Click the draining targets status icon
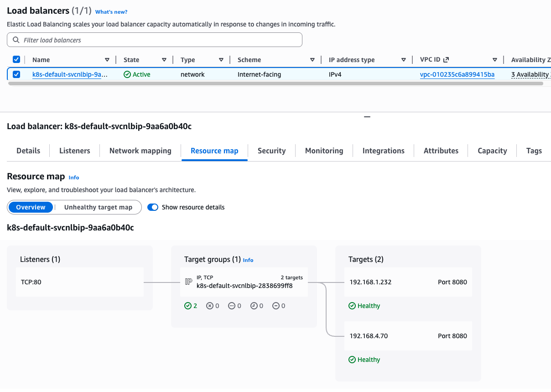 click(275, 306)
